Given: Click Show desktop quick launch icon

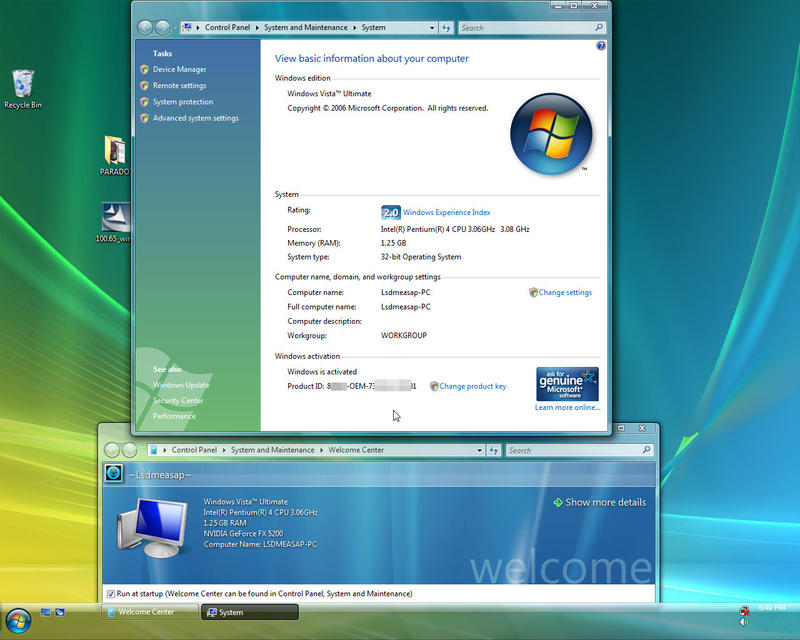Looking at the screenshot, I should click(x=45, y=612).
